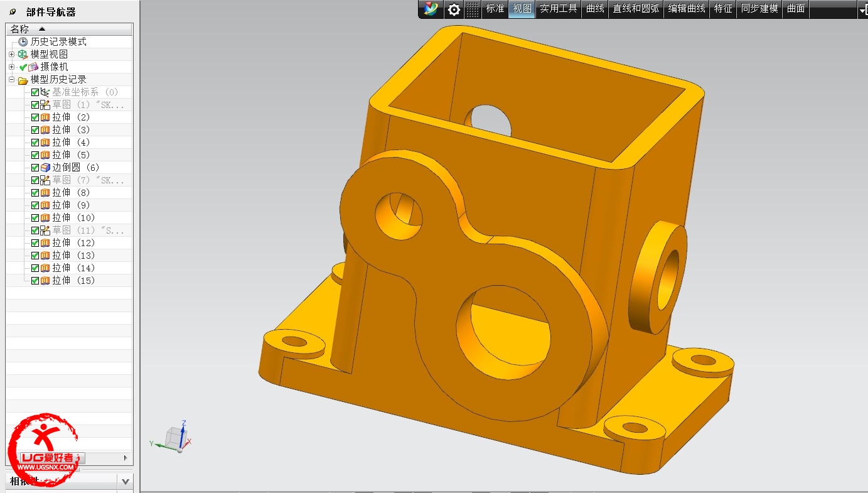Collapse the 模型历史记录 tree node
868x493 pixels.
click(x=11, y=80)
